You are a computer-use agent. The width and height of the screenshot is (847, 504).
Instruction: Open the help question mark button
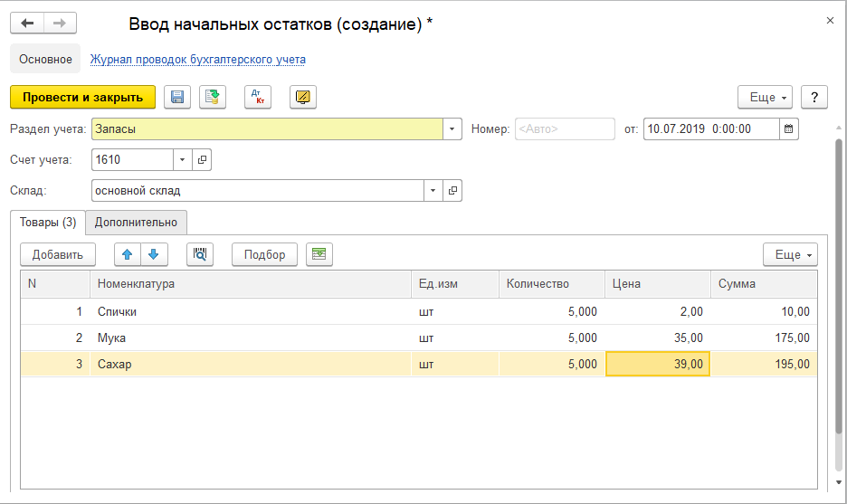click(x=814, y=98)
